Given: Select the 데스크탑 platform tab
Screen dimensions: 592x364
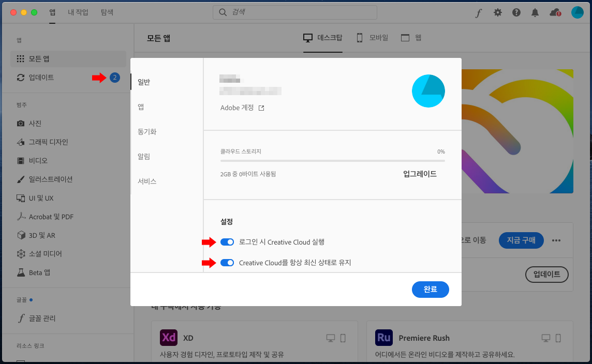Looking at the screenshot, I should coord(323,38).
